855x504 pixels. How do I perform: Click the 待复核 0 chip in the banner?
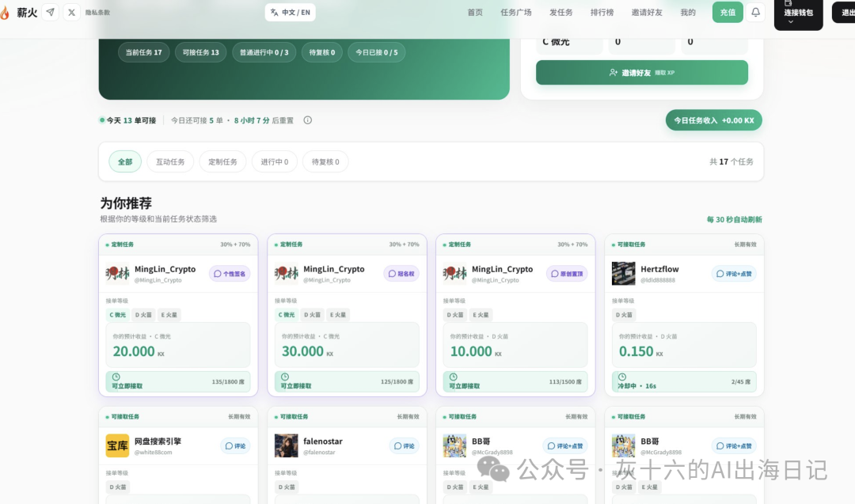321,52
